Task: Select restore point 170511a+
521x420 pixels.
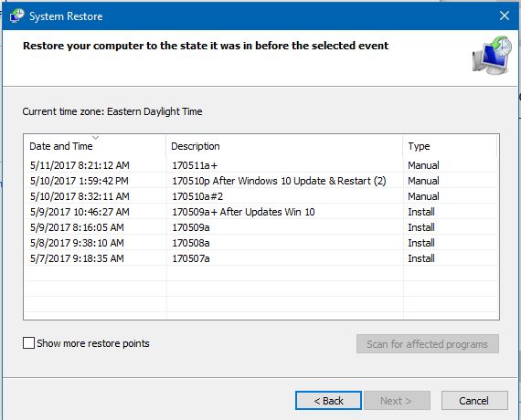Action: 261,165
